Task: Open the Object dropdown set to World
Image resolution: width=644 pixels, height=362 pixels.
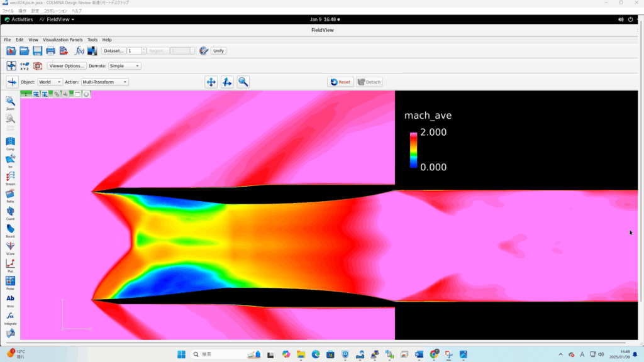Action: pos(50,82)
